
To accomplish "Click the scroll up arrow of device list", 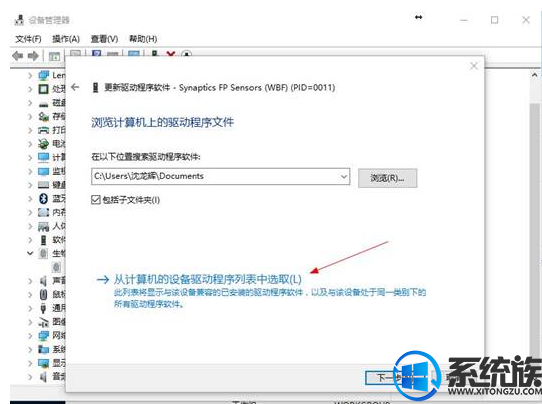I will 535,75.
